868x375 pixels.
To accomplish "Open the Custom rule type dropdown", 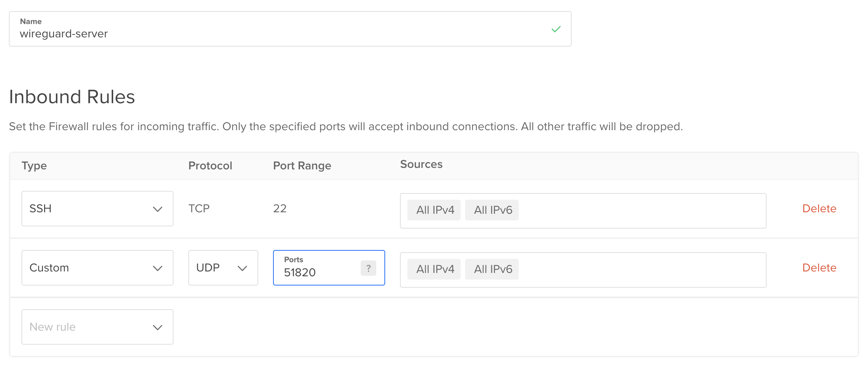I will pos(97,268).
